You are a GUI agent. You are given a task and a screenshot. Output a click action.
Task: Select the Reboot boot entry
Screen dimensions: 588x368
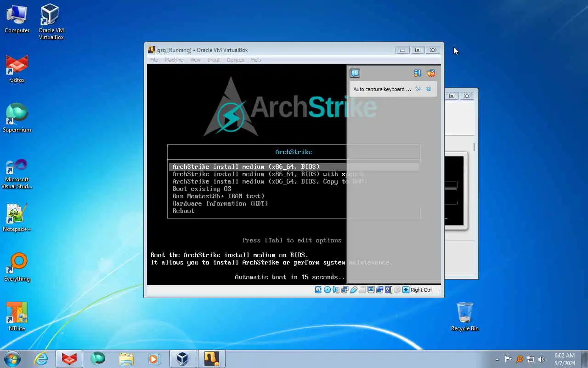(183, 211)
